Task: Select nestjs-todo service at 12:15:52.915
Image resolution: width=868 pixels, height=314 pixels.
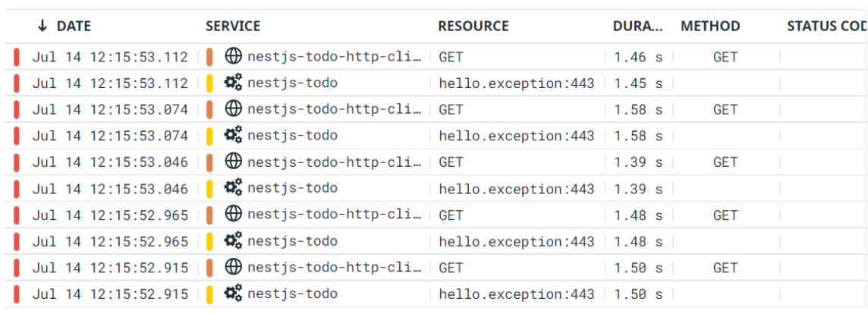Action: (x=292, y=294)
